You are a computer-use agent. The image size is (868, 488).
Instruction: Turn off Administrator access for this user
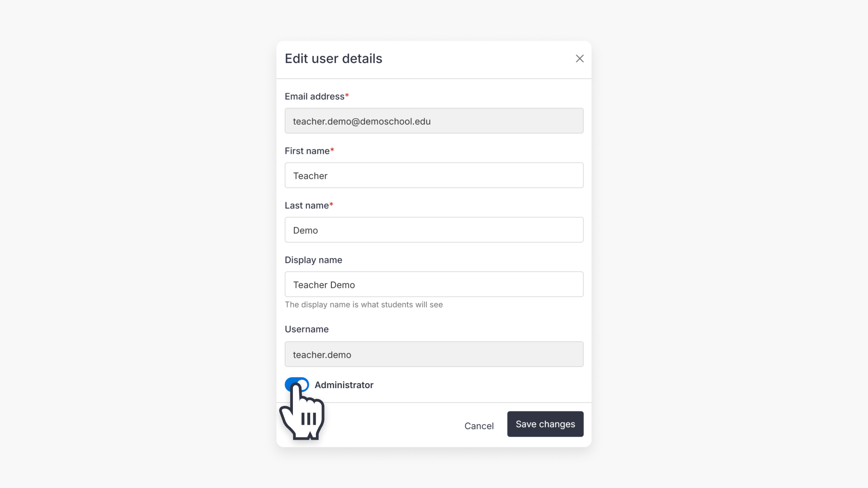click(297, 385)
